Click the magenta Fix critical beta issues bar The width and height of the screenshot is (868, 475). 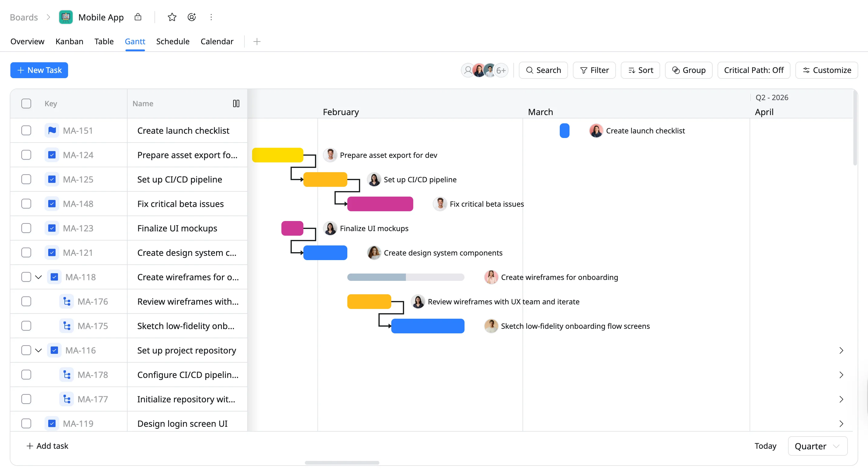tap(380, 204)
